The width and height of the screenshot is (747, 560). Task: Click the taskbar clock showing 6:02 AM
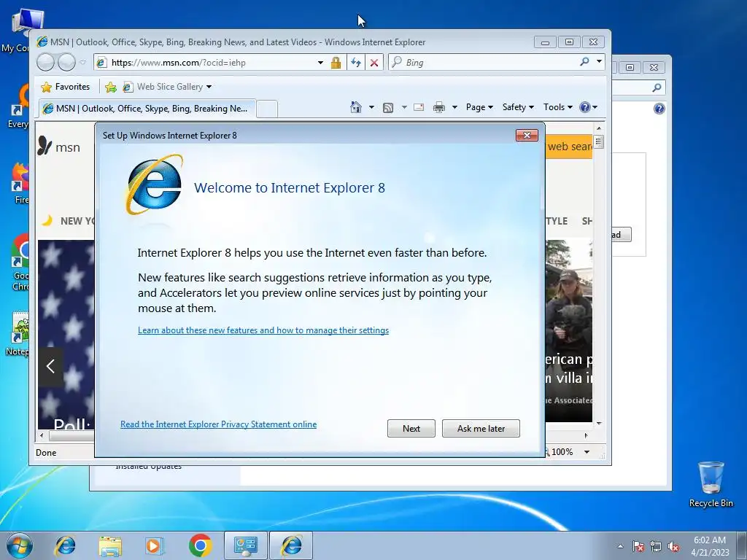click(710, 545)
